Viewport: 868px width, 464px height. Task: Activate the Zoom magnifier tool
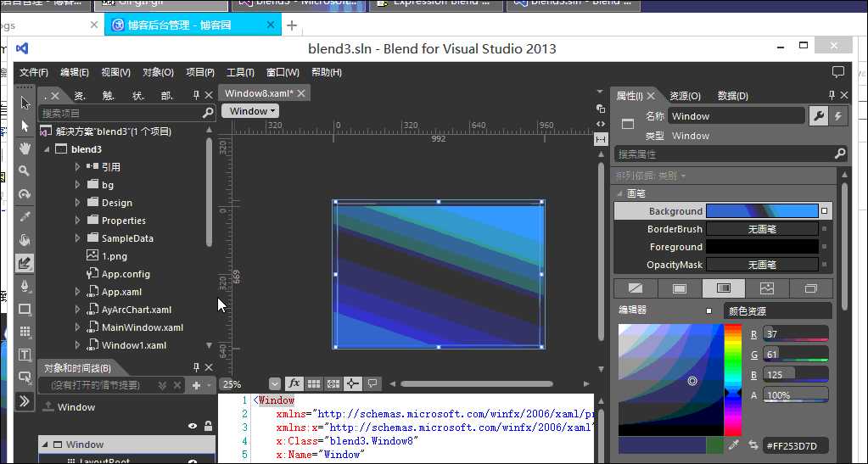pos(24,171)
